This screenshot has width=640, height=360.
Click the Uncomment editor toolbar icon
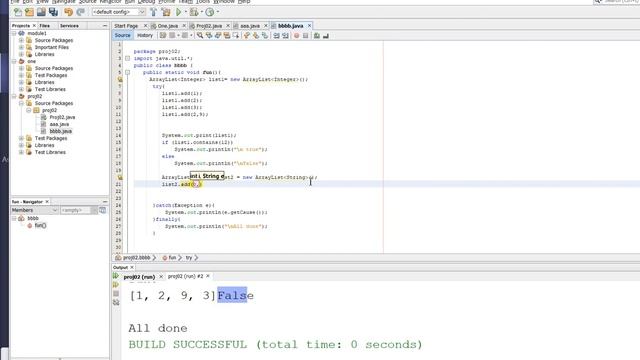[326, 36]
